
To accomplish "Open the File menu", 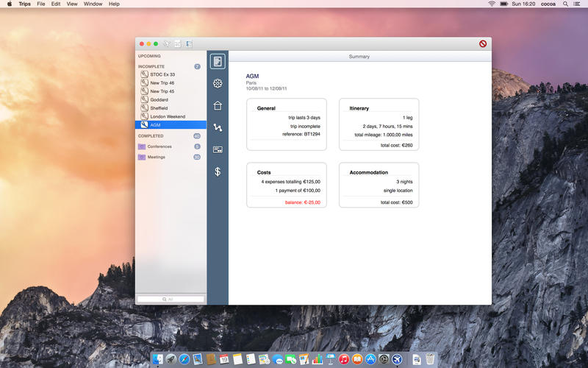I will click(40, 4).
